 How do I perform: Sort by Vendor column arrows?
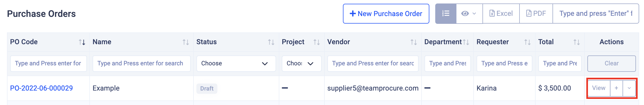(x=414, y=42)
